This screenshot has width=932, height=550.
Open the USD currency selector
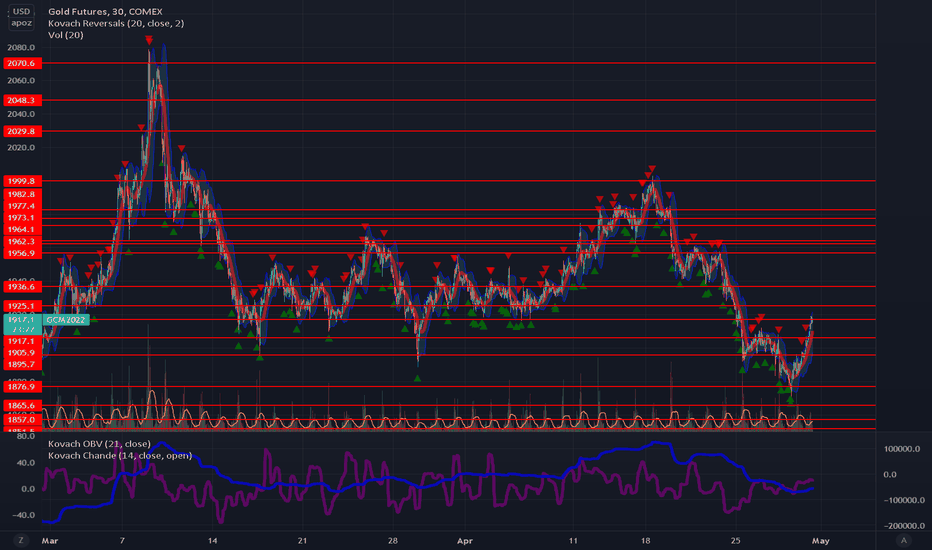click(x=21, y=11)
